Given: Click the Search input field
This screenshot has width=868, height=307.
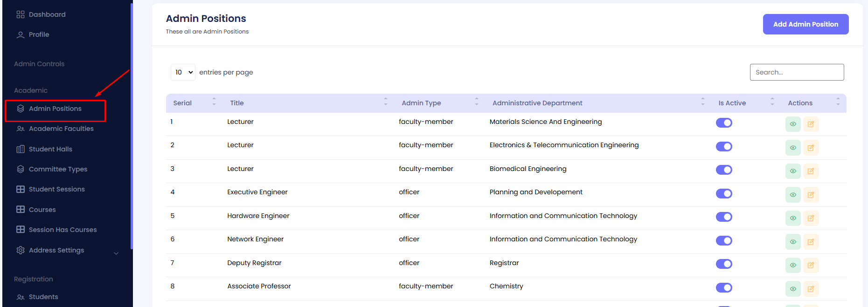Looking at the screenshot, I should point(797,72).
